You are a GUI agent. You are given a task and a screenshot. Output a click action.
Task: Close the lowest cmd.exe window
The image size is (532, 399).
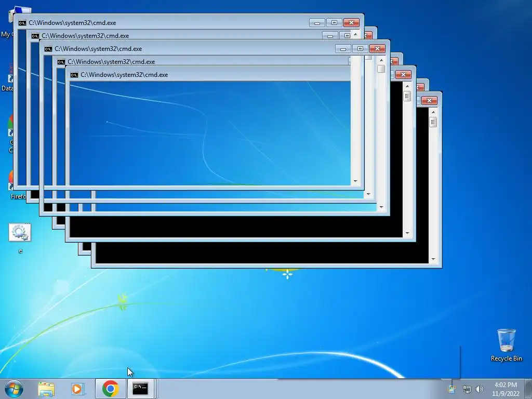[x=429, y=101]
